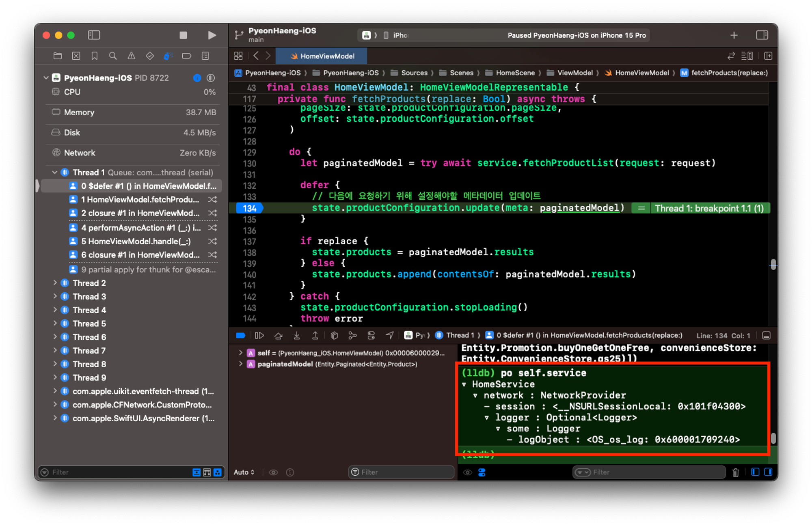Image resolution: width=812 pixels, height=526 pixels.
Task: Add an editor pane on the right
Action: pyautogui.click(x=768, y=56)
